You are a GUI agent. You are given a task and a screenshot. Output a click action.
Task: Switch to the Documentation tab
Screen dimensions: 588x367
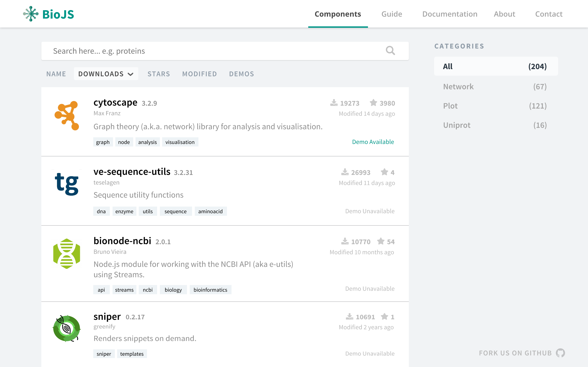(450, 14)
